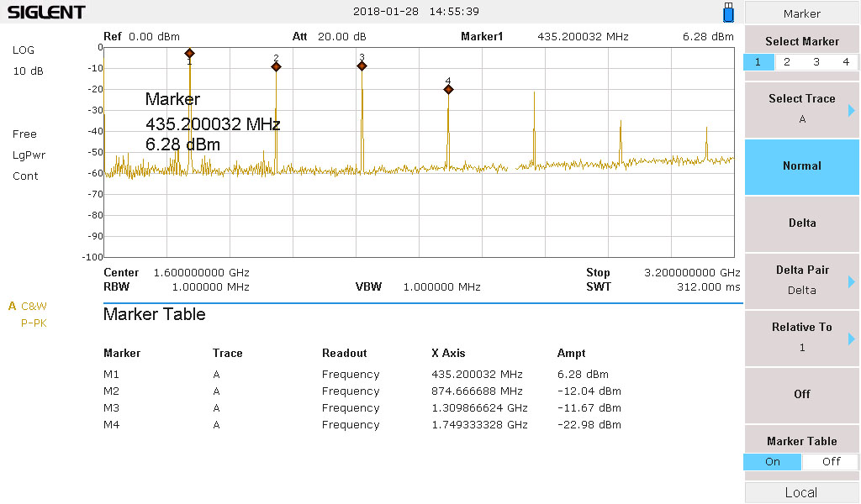Click the USB storage icon in top bar
The height and width of the screenshot is (504, 861).
(728, 12)
